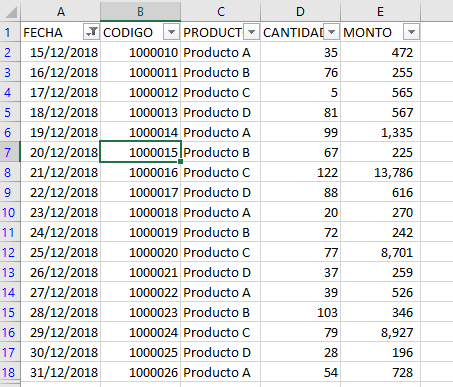Select amount cell 8,927

tap(380, 332)
